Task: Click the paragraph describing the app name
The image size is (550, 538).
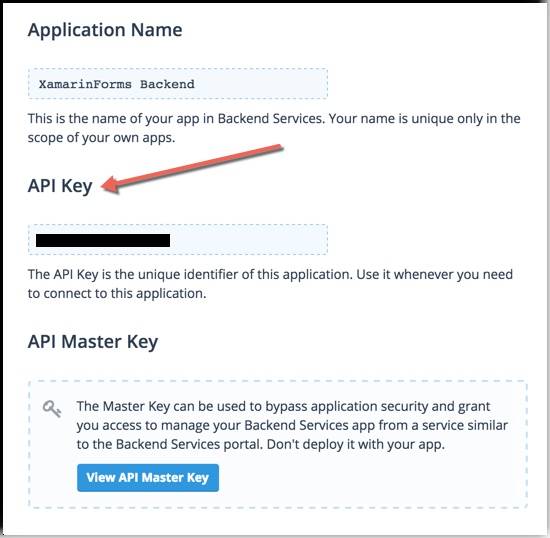Action: click(x=274, y=128)
